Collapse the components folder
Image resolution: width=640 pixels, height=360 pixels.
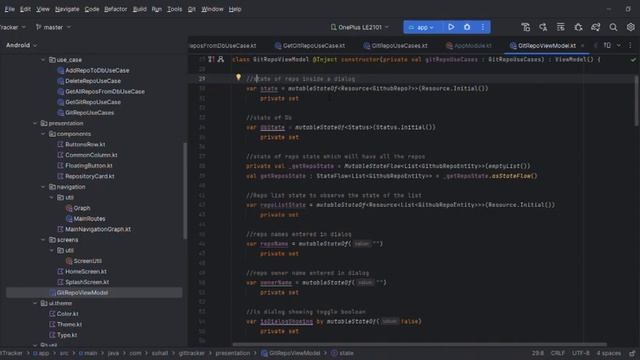pyautogui.click(x=43, y=134)
